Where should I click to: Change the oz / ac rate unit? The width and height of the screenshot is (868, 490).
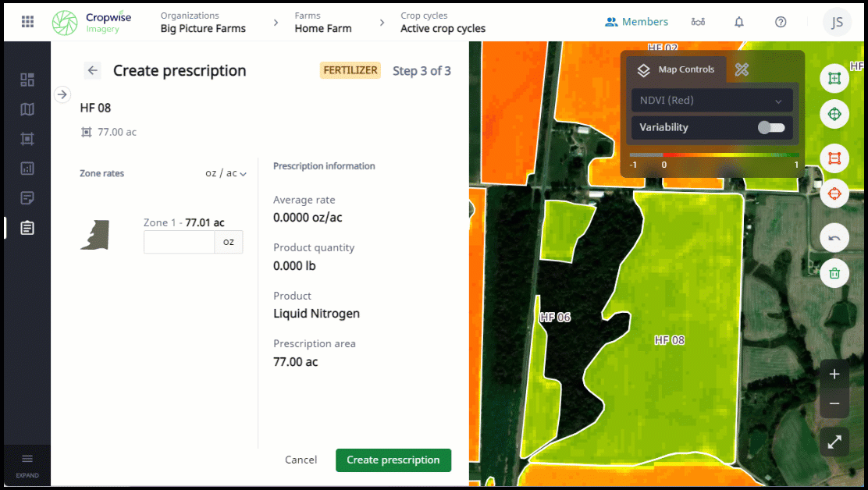[226, 173]
